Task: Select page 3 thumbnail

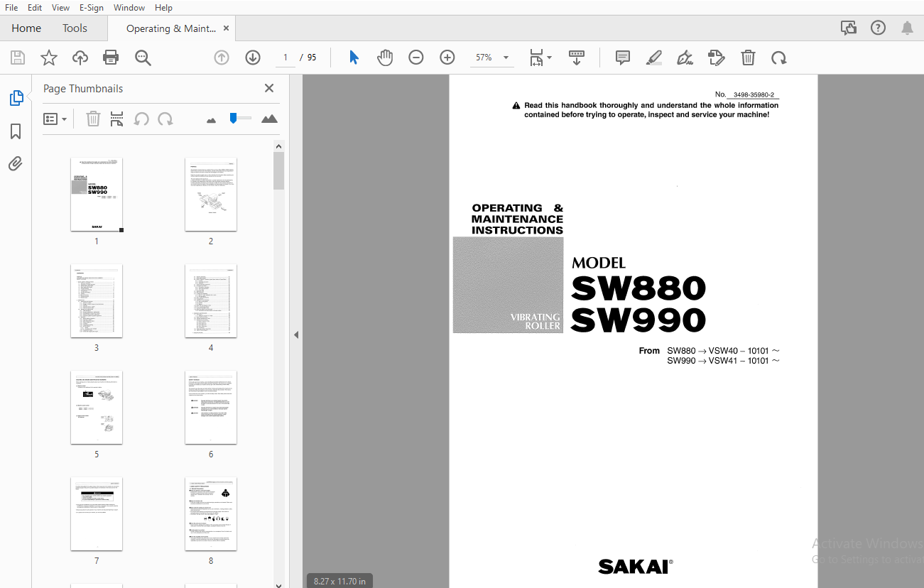Action: [x=97, y=300]
